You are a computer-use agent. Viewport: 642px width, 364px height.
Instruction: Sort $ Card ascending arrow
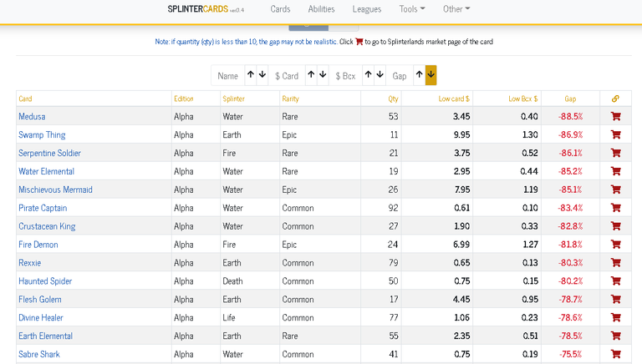tap(311, 75)
